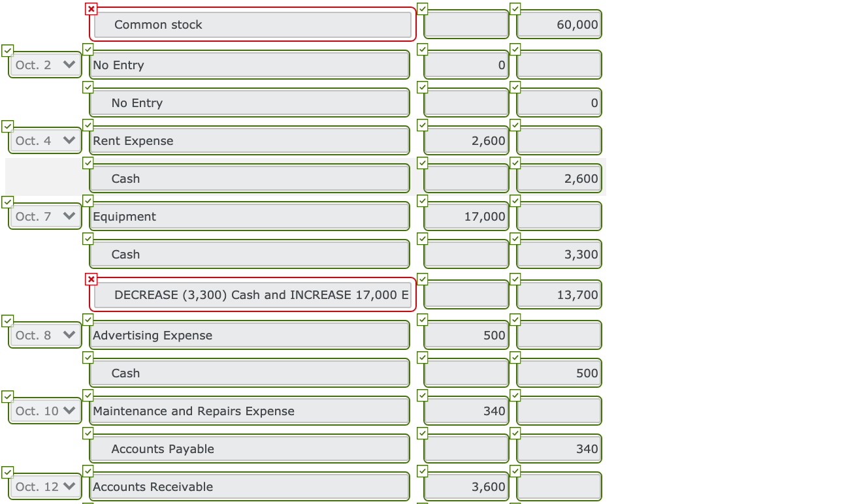861x504 pixels.
Task: Click the checkmark box beside Oct. 12 date
Action: pyautogui.click(x=7, y=471)
